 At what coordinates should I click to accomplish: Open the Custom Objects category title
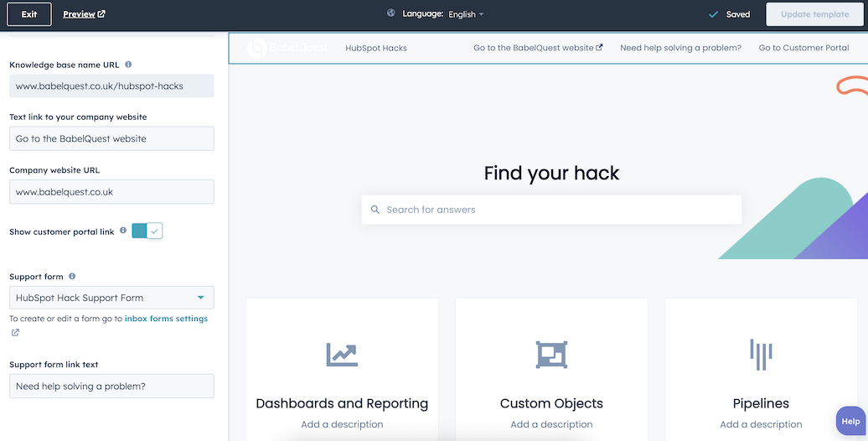click(551, 403)
